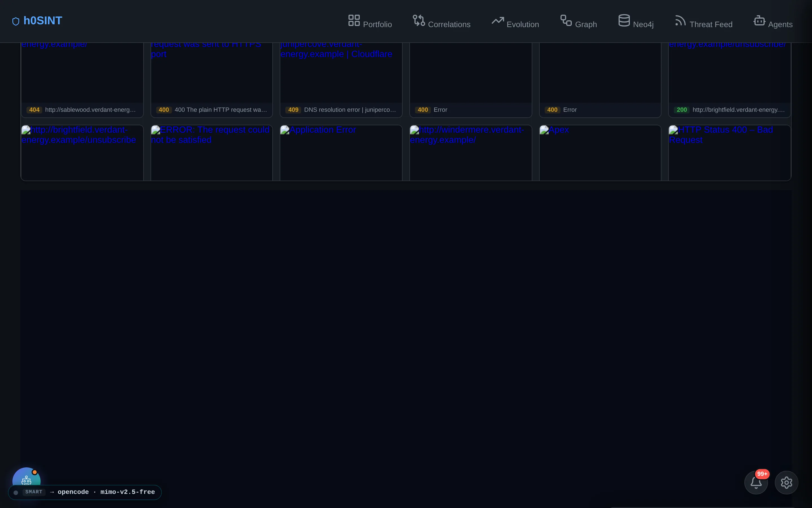Image resolution: width=812 pixels, height=508 pixels.
Task: Open the Threat Feed tab
Action: tap(704, 21)
